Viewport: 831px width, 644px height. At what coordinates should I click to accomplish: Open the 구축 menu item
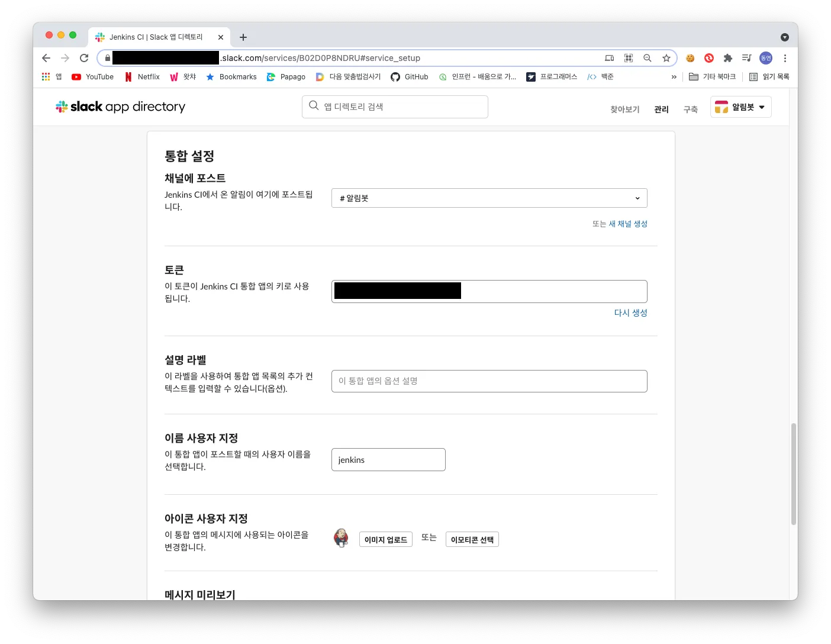point(691,110)
